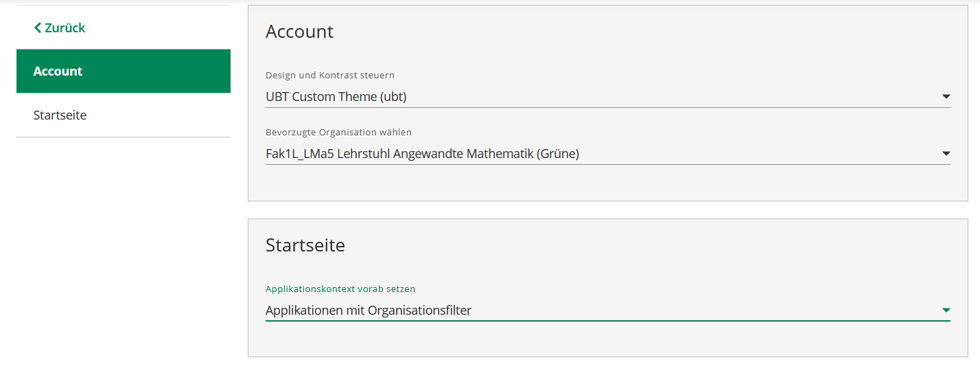Image resolution: width=980 pixels, height=380 pixels.
Task: Click the UBT Custom Theme (ubt) value
Action: click(336, 97)
